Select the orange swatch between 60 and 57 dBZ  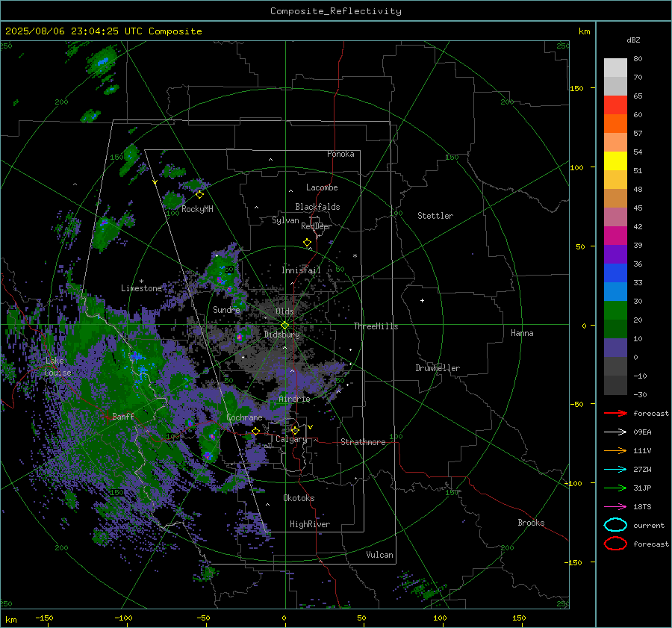tap(615, 124)
